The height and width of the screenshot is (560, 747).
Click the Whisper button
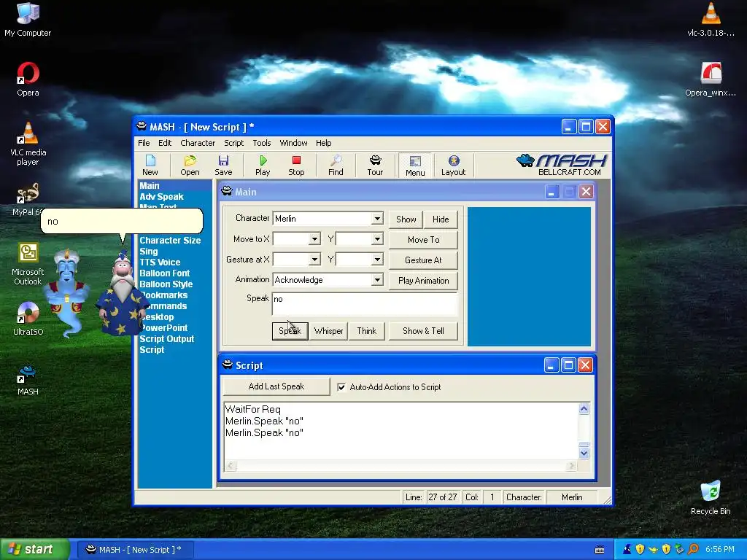(x=328, y=331)
